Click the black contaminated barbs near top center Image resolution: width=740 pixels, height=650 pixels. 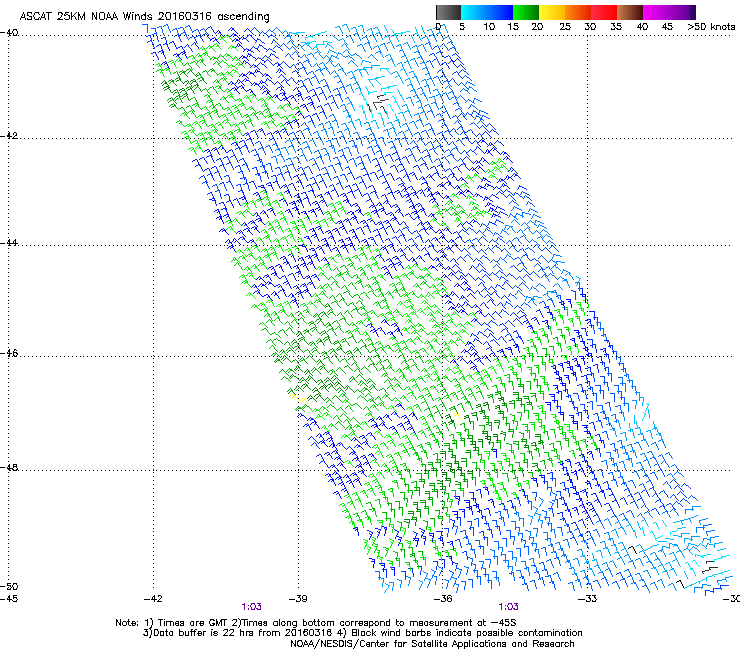click(380, 103)
